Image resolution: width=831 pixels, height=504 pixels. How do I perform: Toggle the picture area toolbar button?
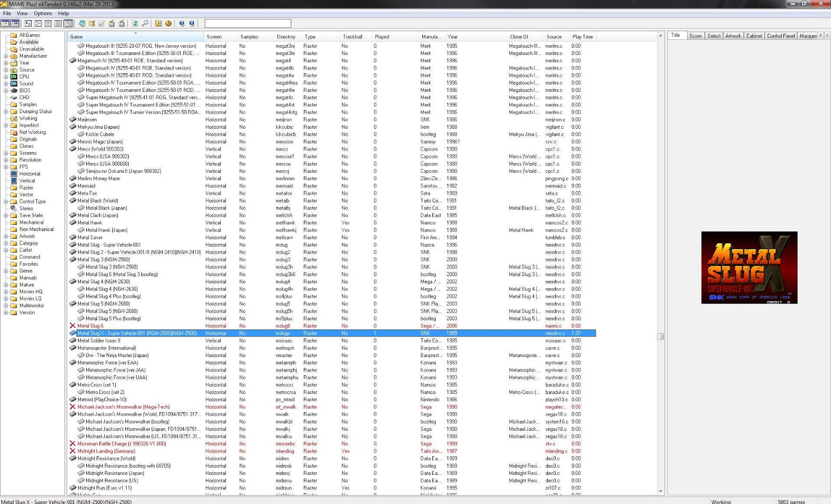[x=15, y=23]
